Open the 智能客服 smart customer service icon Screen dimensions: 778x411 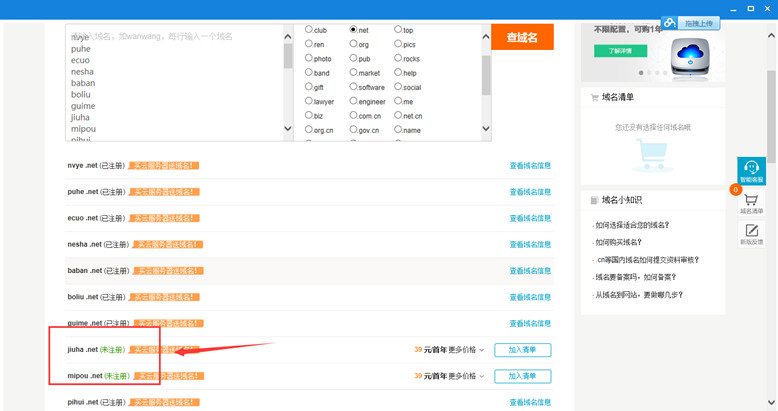point(751,171)
